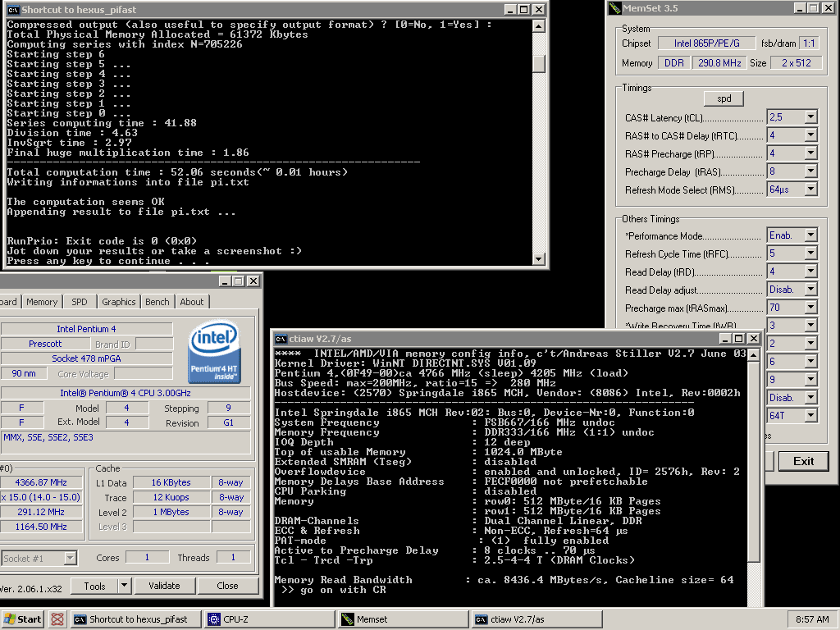The width and height of the screenshot is (840, 630).
Task: Click the 2 x 512 memory size field
Action: coord(796,63)
